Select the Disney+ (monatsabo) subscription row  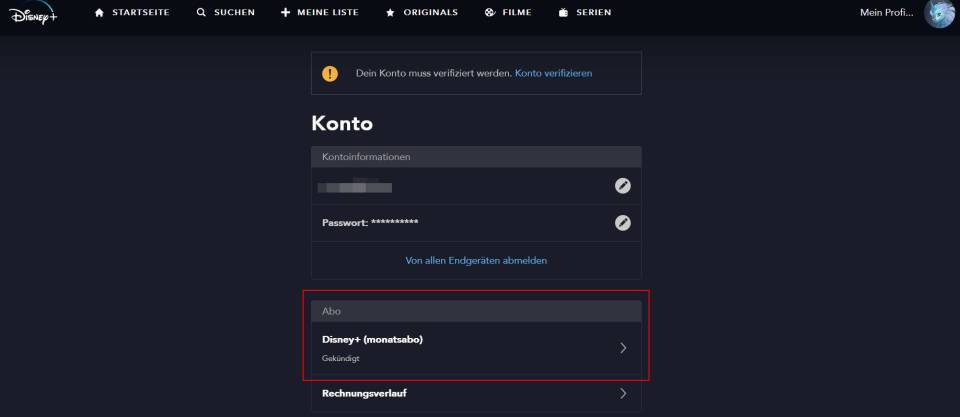(x=476, y=348)
